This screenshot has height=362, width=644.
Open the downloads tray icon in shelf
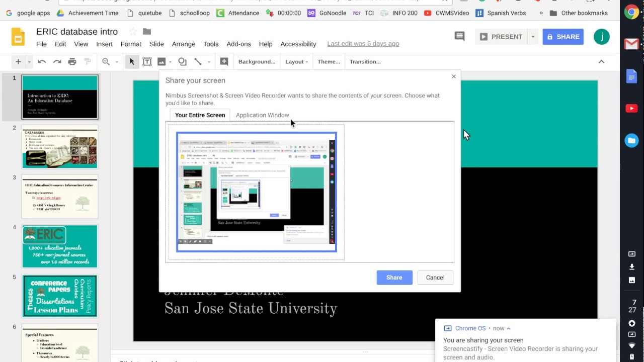(632, 267)
